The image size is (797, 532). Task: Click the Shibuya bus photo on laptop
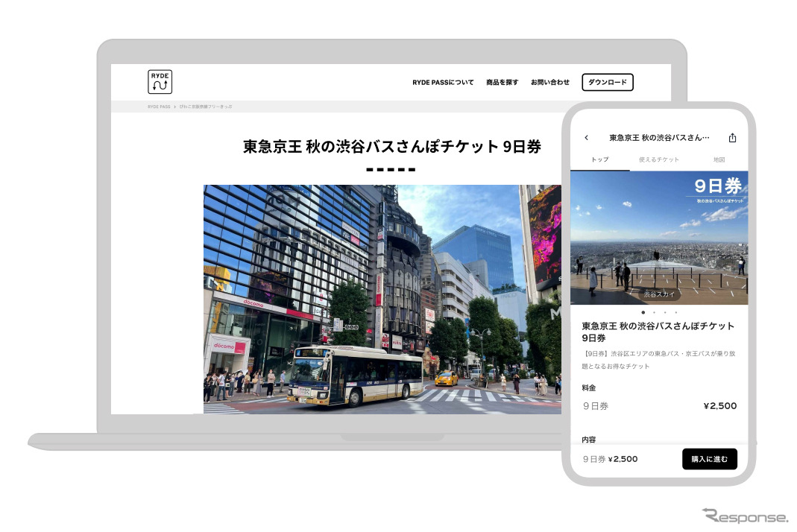(382, 300)
